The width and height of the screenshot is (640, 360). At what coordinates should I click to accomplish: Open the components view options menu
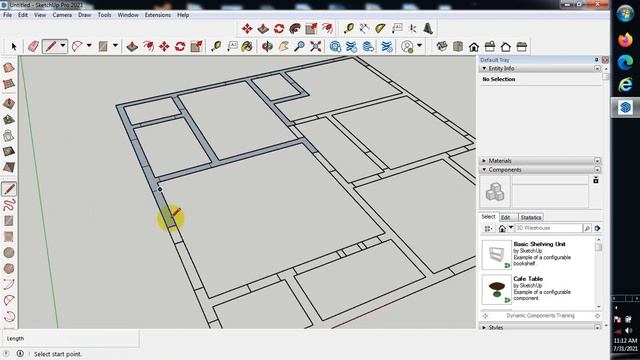point(488,228)
